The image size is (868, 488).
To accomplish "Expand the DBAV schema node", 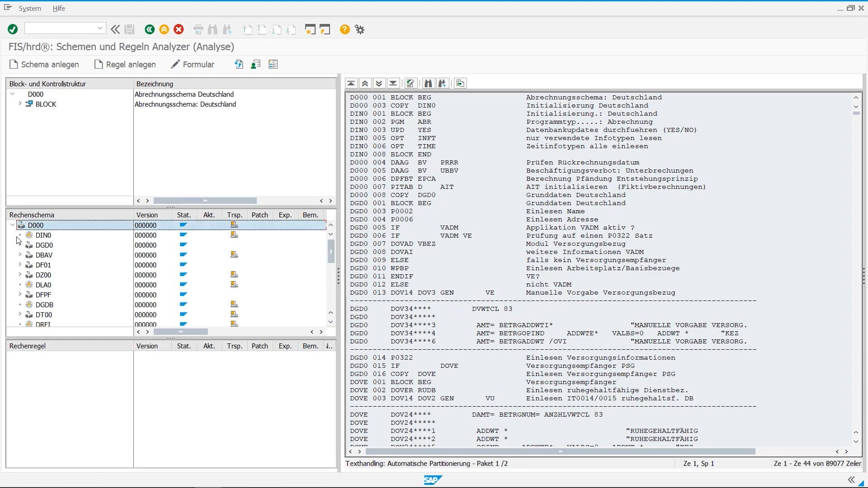I will tap(20, 255).
